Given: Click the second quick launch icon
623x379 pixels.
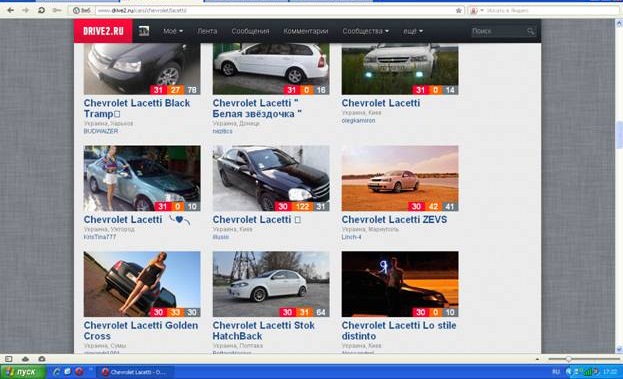Looking at the screenshot, I should click(68, 372).
